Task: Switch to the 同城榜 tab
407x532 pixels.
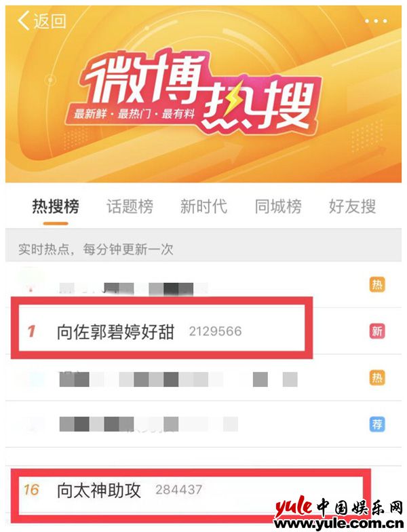Action: tap(278, 206)
